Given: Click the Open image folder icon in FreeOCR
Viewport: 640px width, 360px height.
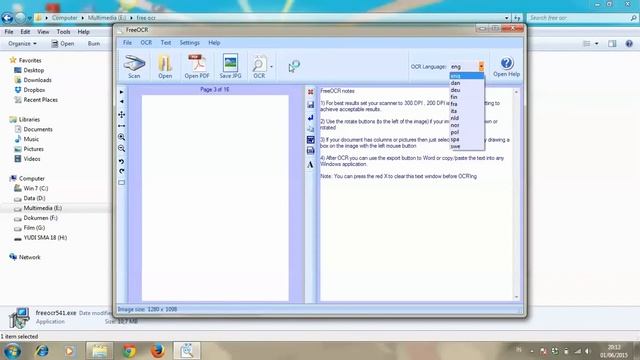Looking at the screenshot, I should pyautogui.click(x=165, y=67).
